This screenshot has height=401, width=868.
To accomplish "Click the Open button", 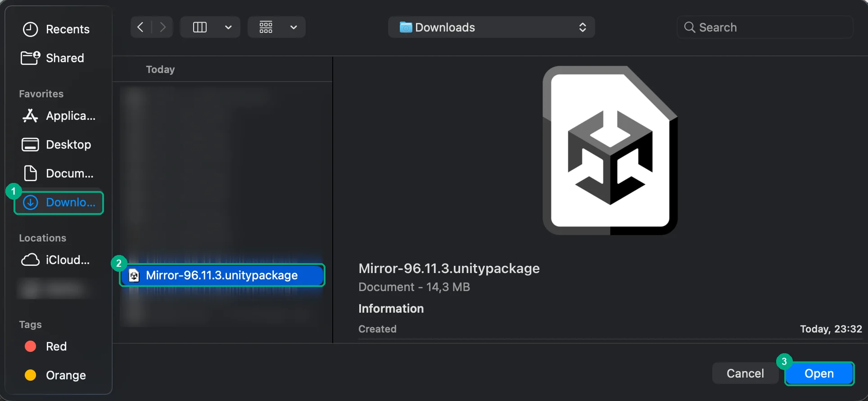I will [x=819, y=374].
